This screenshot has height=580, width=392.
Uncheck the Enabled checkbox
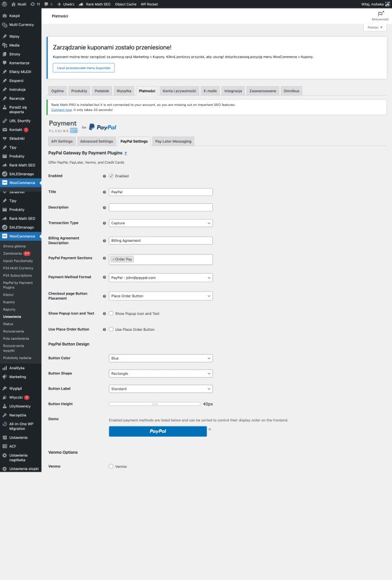pos(111,176)
